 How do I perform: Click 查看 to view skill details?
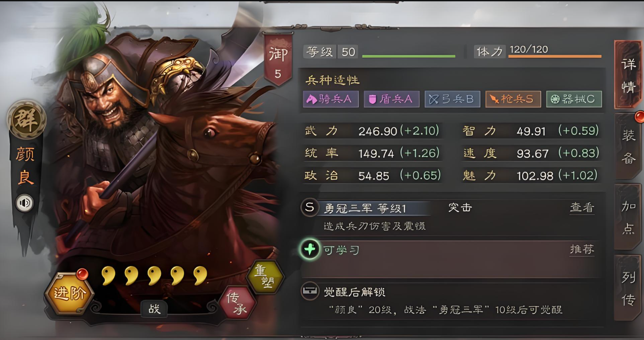(x=582, y=208)
